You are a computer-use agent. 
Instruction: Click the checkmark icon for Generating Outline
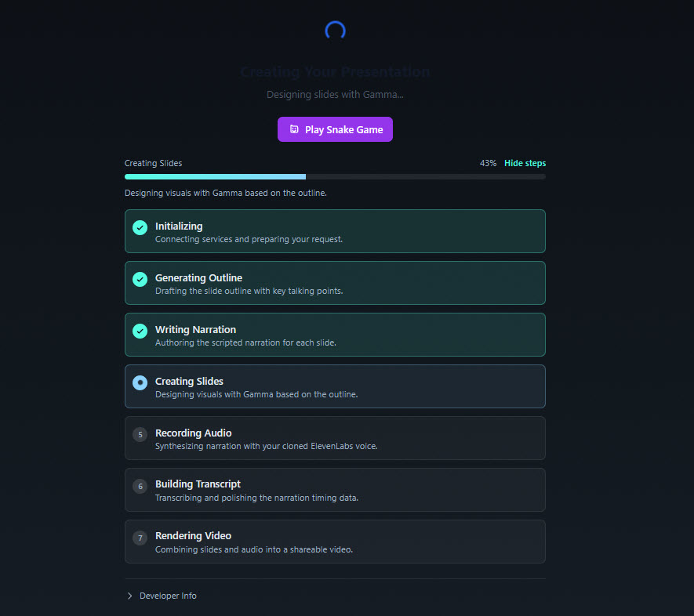140,279
